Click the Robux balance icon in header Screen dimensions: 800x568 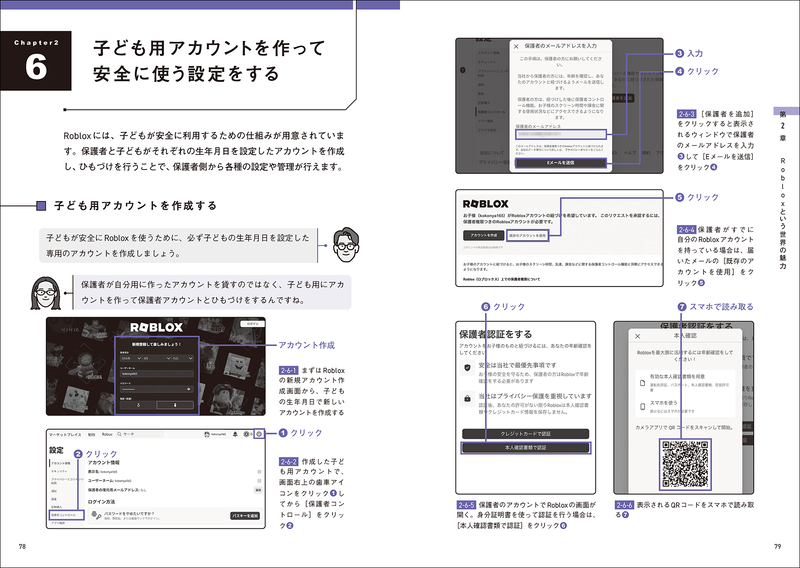tap(246, 434)
